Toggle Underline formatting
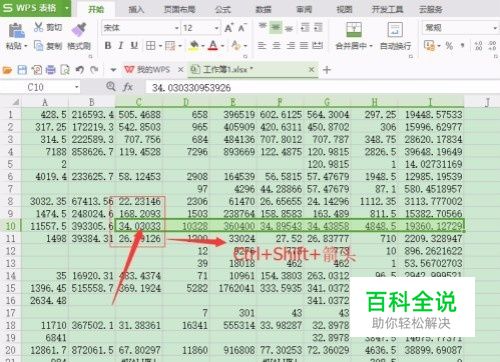Image resolution: width=500 pixels, height=362 pixels. point(134,46)
